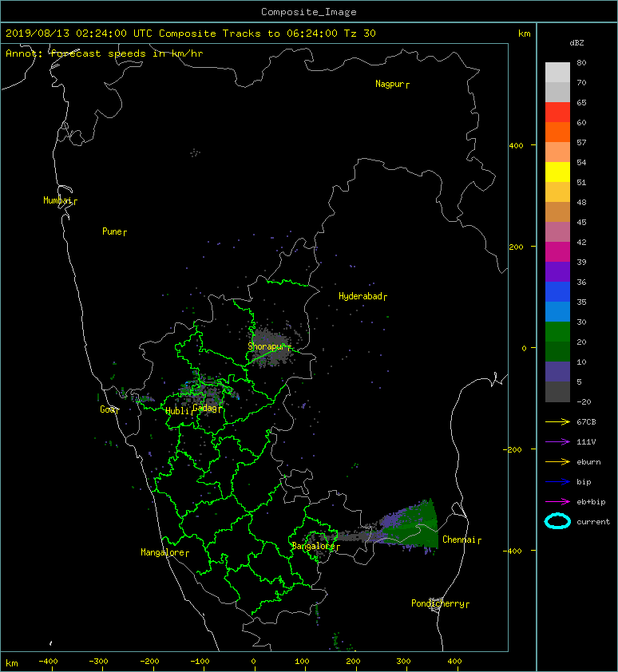Click the -20 value on dBZ scale
618x672 pixels.
584,401
